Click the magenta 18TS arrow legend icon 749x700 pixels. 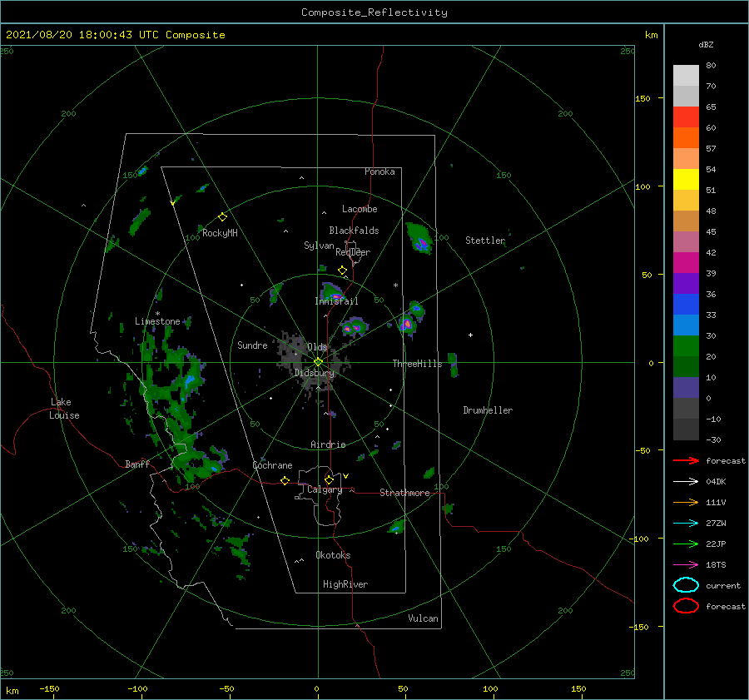tap(686, 565)
